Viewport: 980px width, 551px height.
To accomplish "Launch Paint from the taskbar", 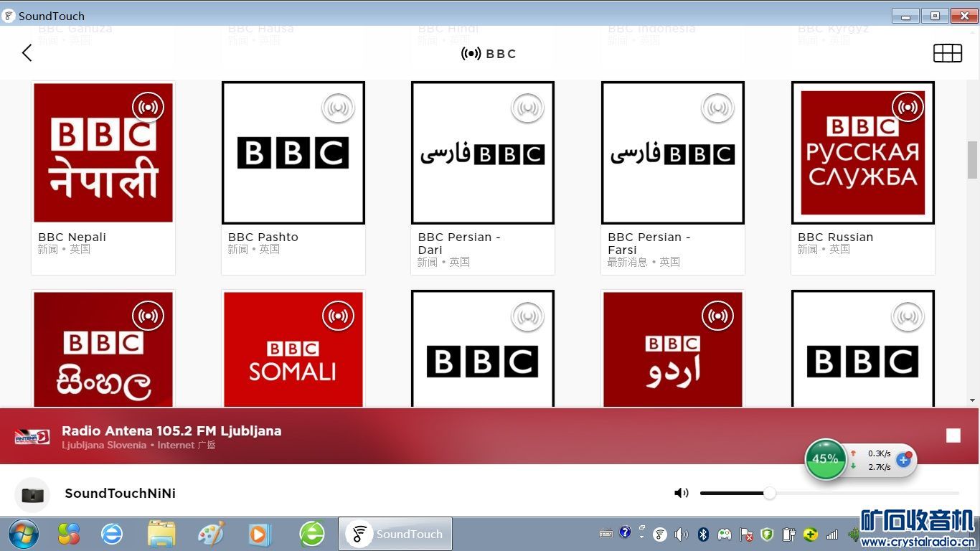I will click(211, 534).
